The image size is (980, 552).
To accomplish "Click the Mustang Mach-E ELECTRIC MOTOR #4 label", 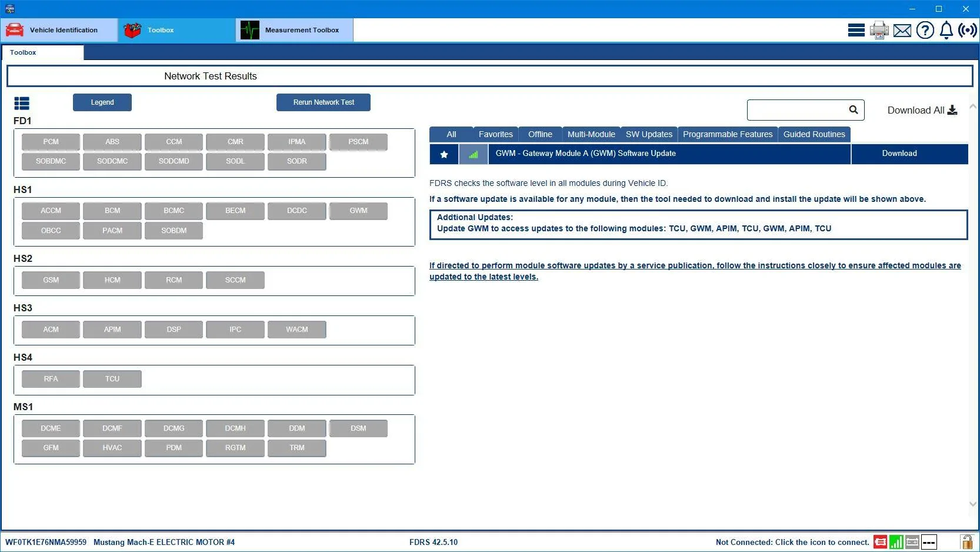I will (x=164, y=543).
